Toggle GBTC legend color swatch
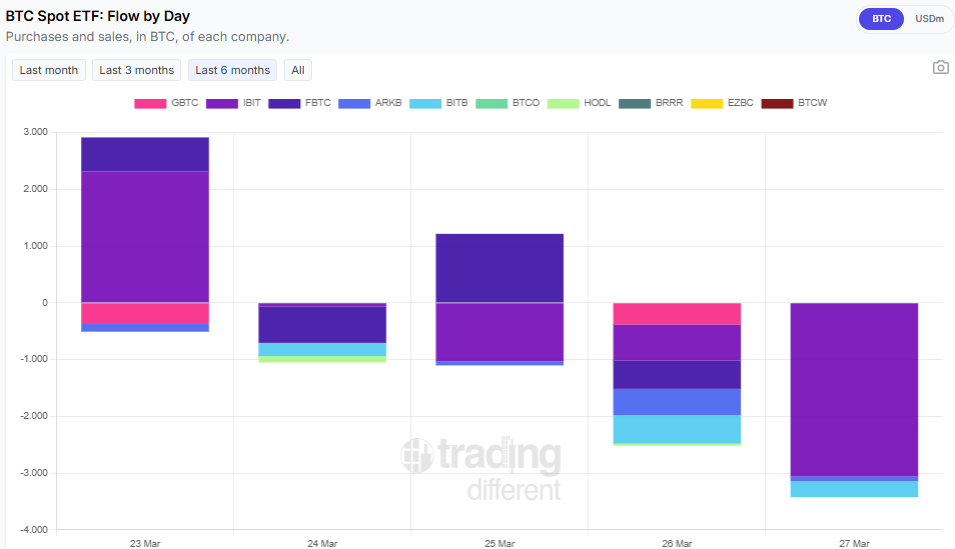 coord(150,103)
